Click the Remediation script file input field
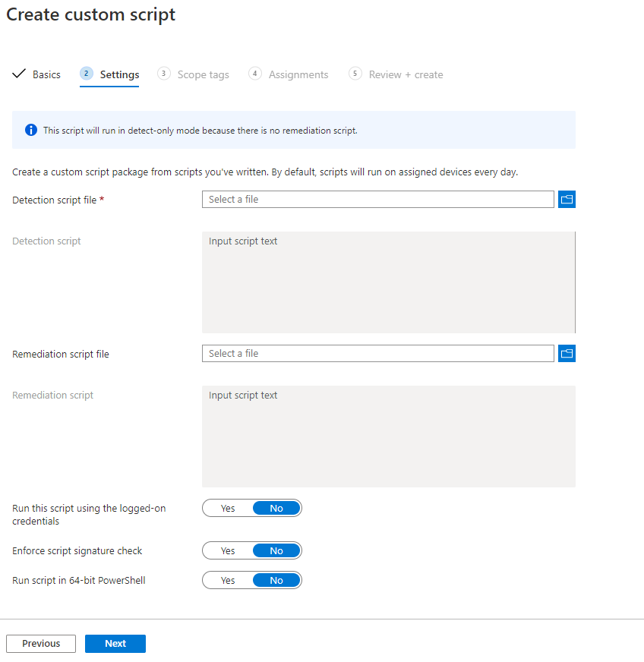The image size is (644, 662). click(377, 354)
